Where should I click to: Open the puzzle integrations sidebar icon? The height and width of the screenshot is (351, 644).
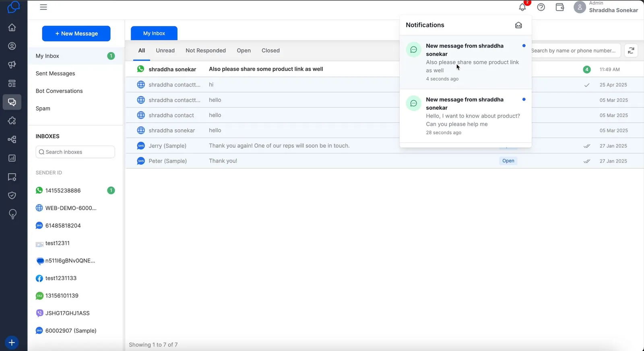(x=12, y=121)
